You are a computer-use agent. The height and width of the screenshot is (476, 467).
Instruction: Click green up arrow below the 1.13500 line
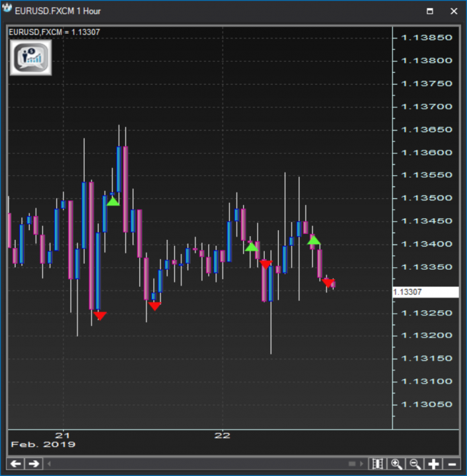pyautogui.click(x=113, y=202)
